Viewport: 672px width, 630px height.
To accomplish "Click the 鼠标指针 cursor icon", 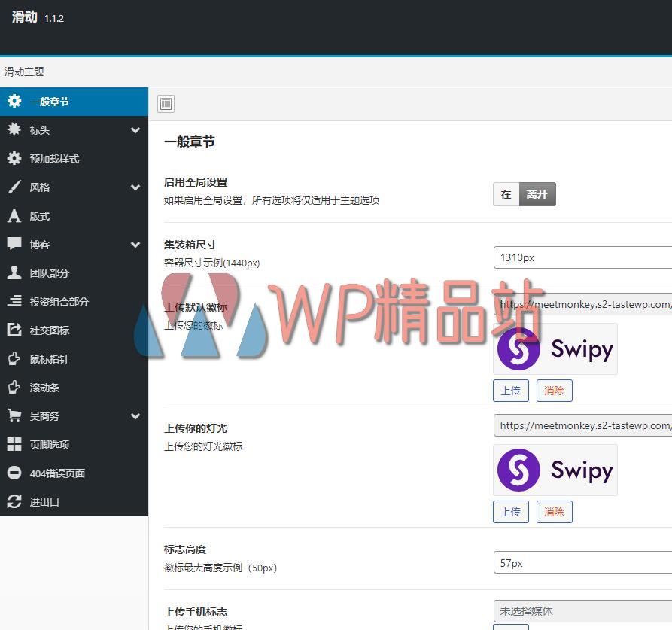I will [x=16, y=359].
